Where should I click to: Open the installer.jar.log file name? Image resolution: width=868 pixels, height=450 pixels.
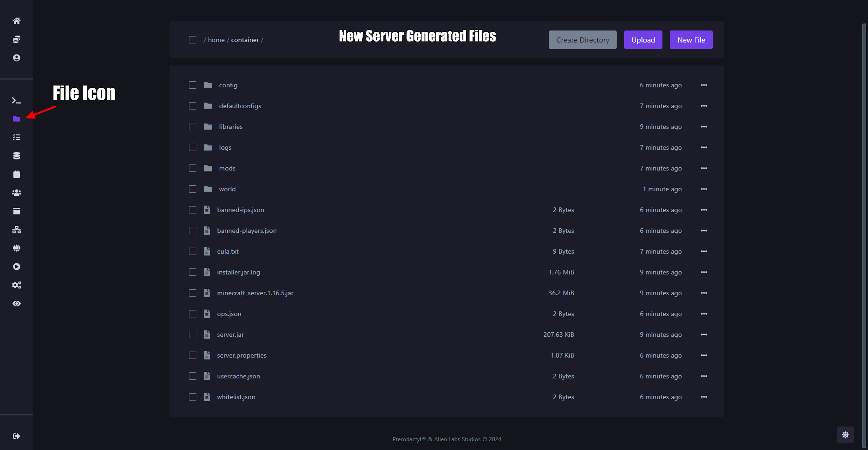pyautogui.click(x=238, y=272)
